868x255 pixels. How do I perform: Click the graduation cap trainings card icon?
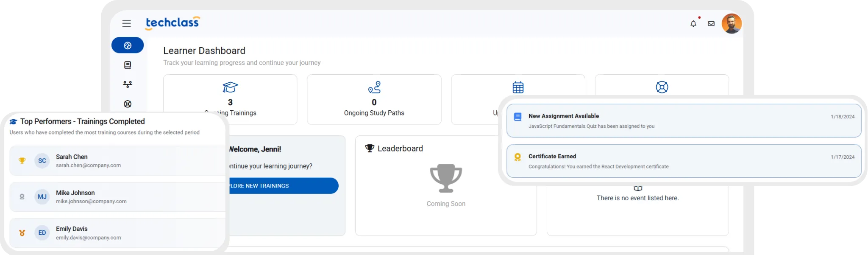(x=230, y=87)
